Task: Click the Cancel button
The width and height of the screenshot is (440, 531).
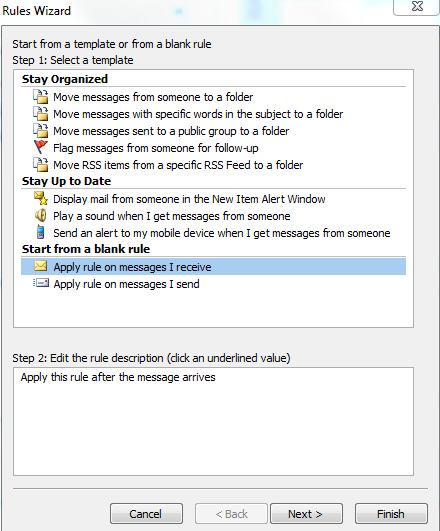Action: pos(146,514)
